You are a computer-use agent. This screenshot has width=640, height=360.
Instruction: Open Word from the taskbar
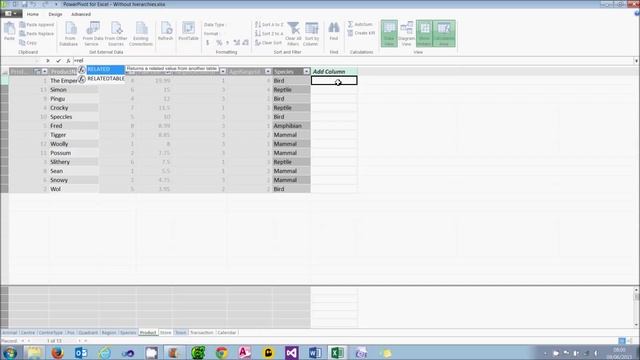315,352
